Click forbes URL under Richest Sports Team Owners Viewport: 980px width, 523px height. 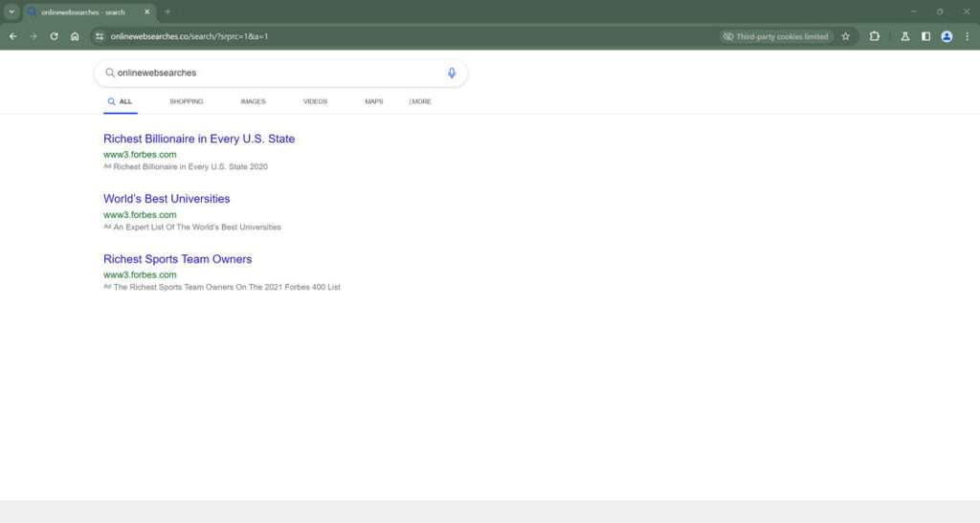[x=140, y=274]
